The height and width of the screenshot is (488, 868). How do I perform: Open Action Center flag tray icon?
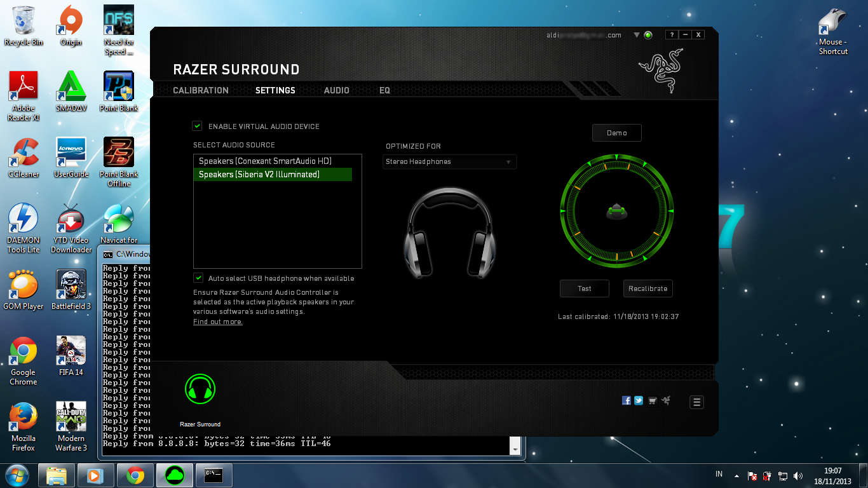pyautogui.click(x=752, y=475)
